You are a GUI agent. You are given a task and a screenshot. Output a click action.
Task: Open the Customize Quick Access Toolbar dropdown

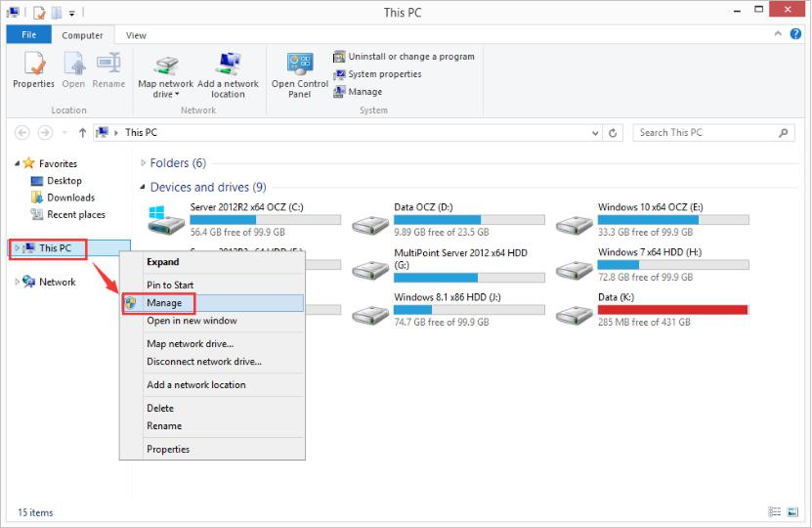click(72, 13)
